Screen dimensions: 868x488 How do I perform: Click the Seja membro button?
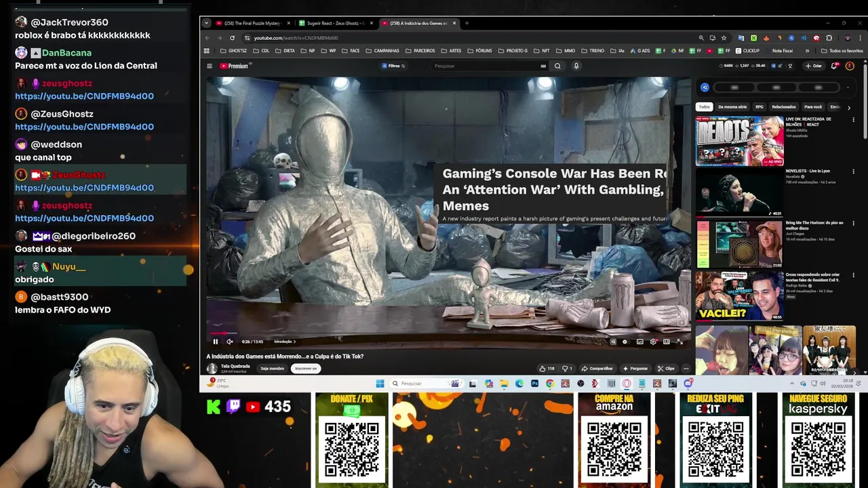(x=272, y=369)
